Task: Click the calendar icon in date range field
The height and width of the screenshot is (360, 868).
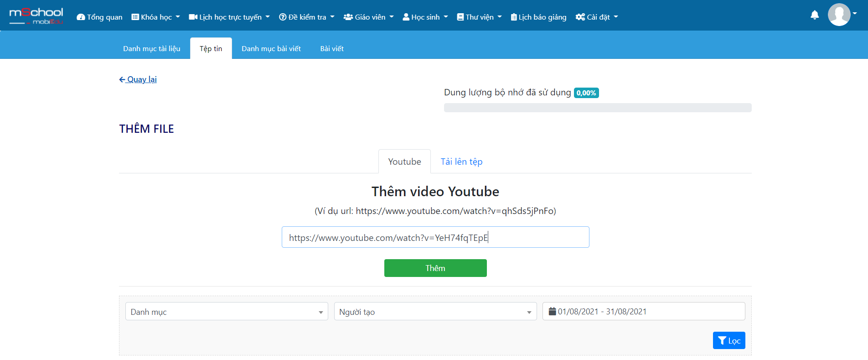Action: (x=552, y=311)
